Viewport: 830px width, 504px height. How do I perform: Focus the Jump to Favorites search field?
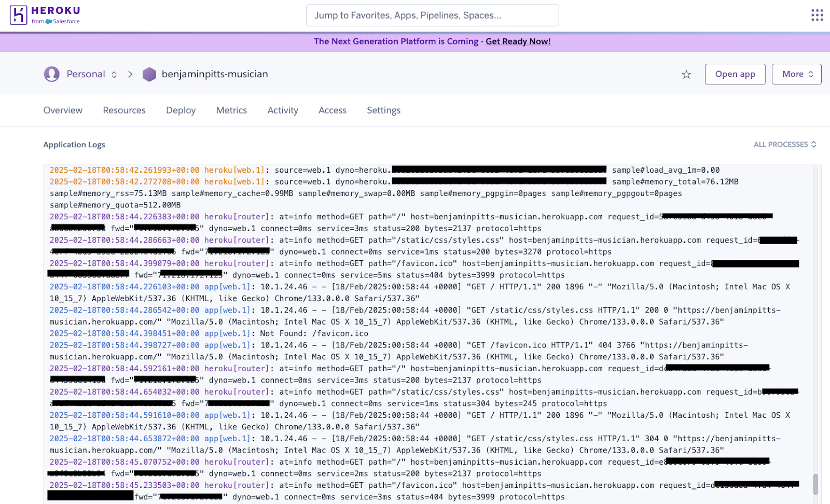[432, 16]
